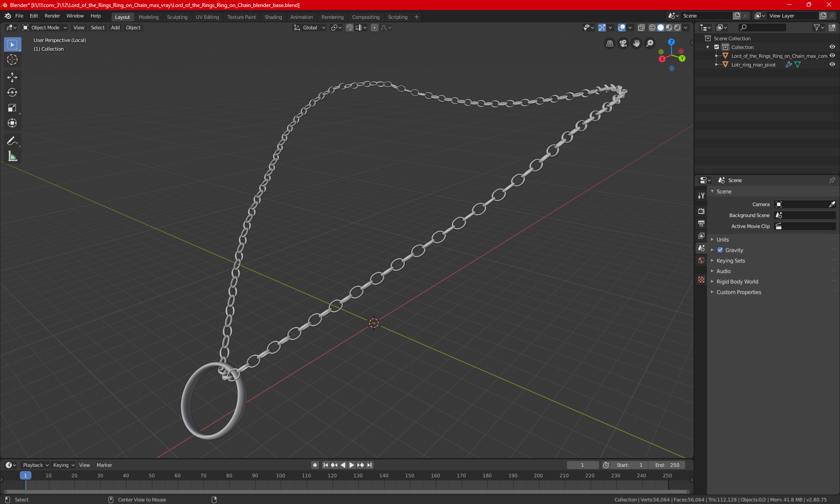Toggle auto keying record button

coord(315,465)
